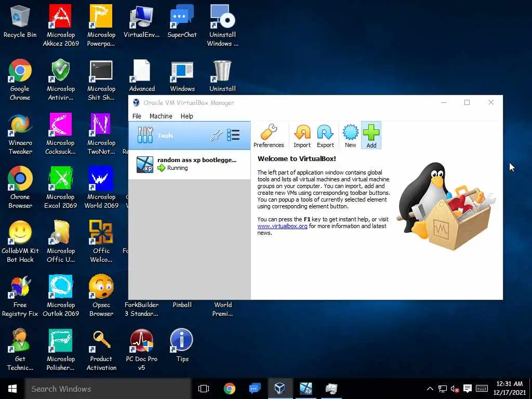Select the Product Activation key icon
532x399 pixels.
[101, 350]
